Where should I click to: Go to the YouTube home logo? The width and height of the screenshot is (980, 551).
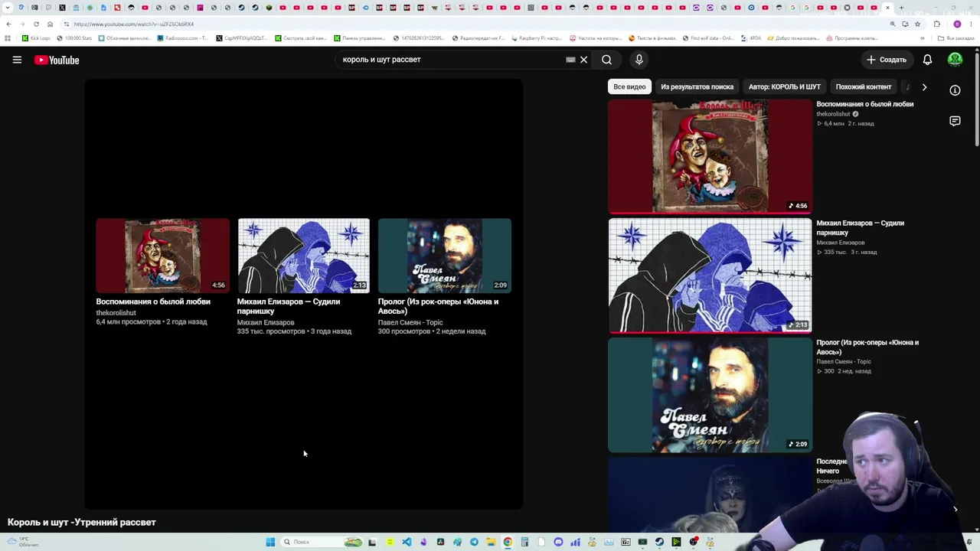[57, 60]
